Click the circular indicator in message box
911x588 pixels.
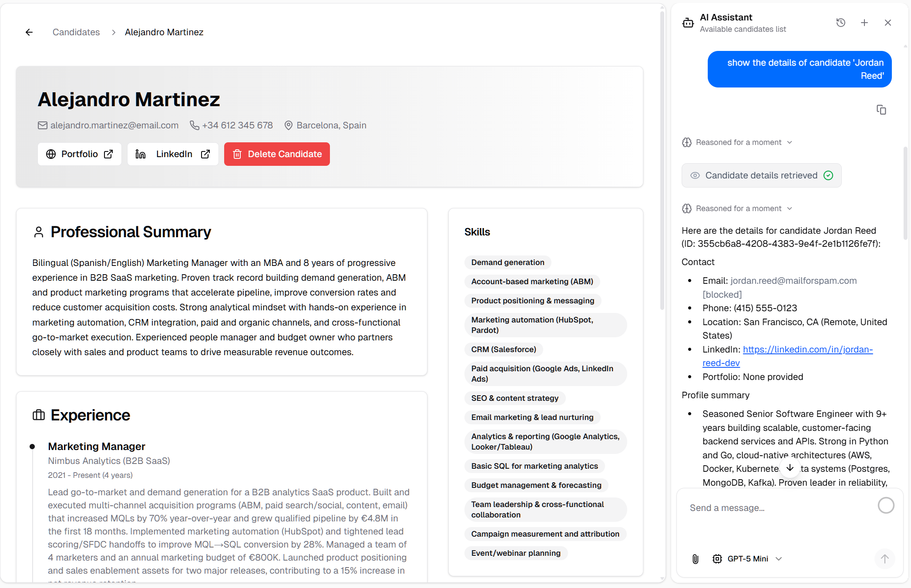click(x=886, y=505)
